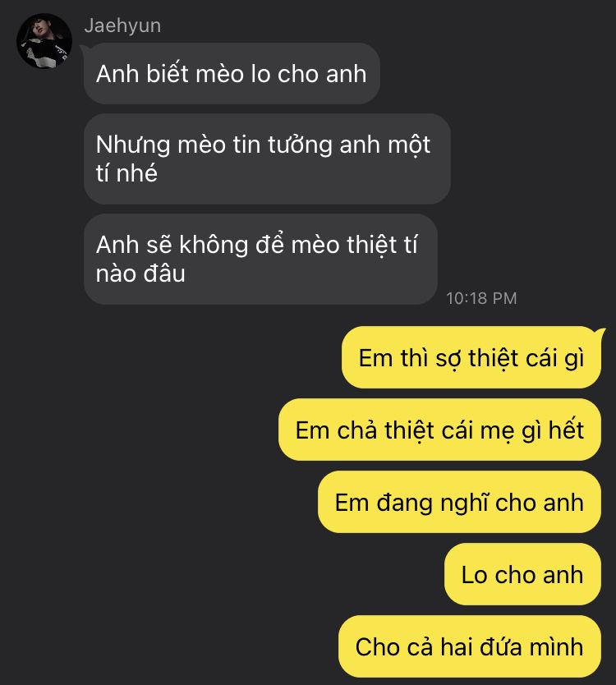Click the sender name Jaehyun
The height and width of the screenshot is (685, 616).
tap(122, 25)
